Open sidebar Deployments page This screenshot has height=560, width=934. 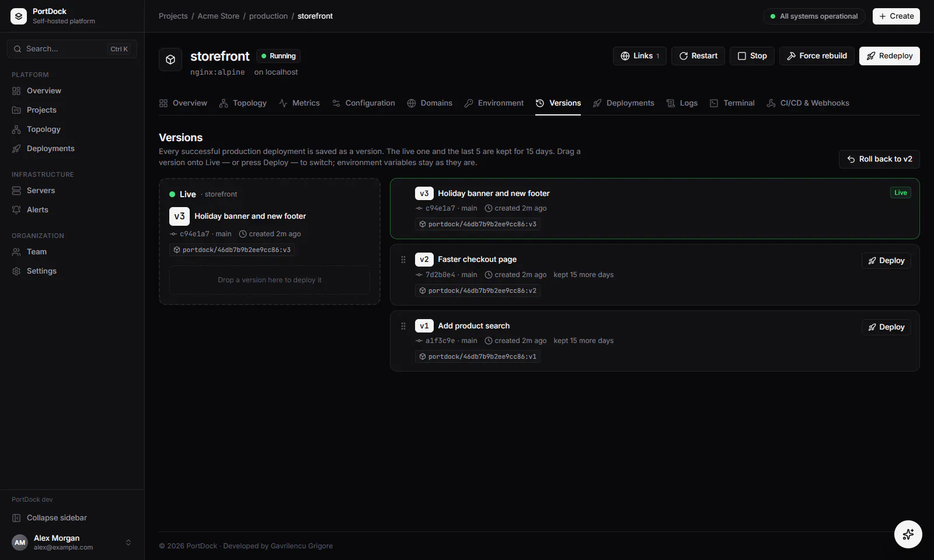click(x=72, y=149)
